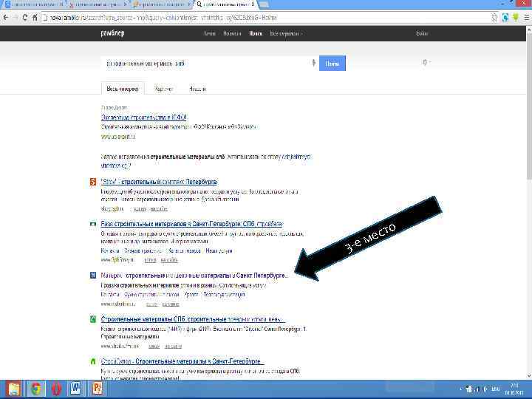Click the browser address bar
The width and height of the screenshot is (532, 399).
[x=266, y=18]
